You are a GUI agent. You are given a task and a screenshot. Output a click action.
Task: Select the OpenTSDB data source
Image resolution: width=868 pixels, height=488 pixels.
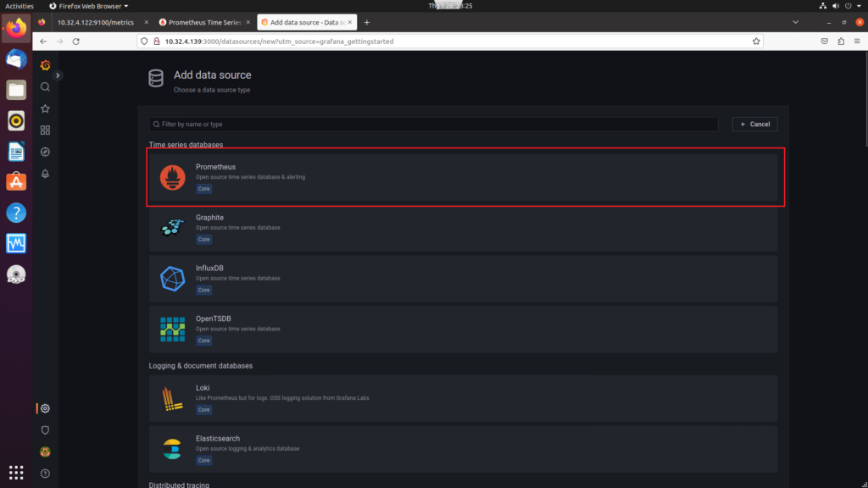pyautogui.click(x=463, y=330)
